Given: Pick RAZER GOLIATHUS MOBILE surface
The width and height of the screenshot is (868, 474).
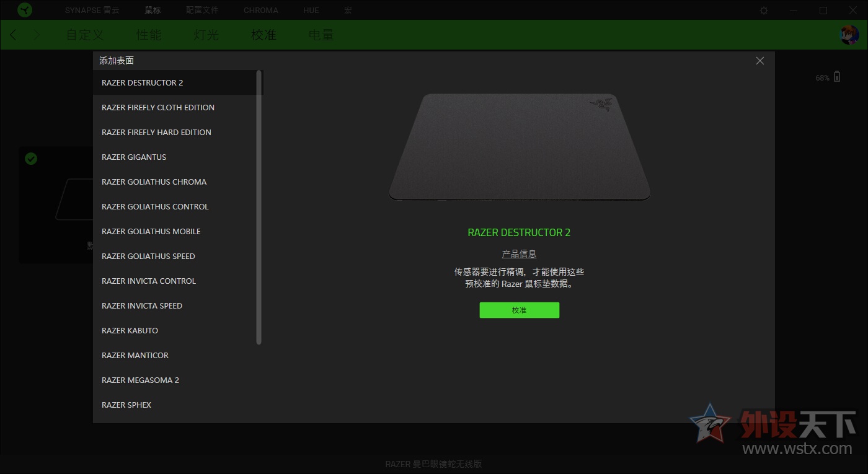Looking at the screenshot, I should pyautogui.click(x=175, y=231).
